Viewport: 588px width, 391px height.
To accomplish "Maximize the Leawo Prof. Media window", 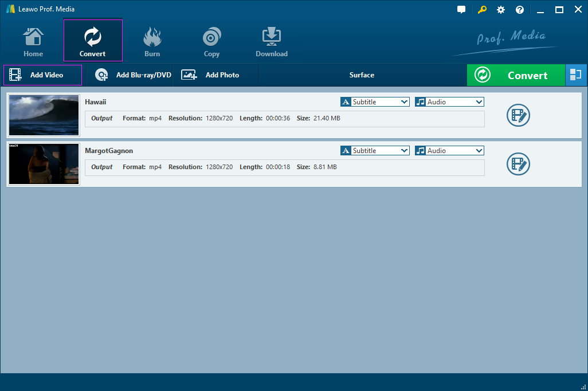I will pyautogui.click(x=559, y=10).
